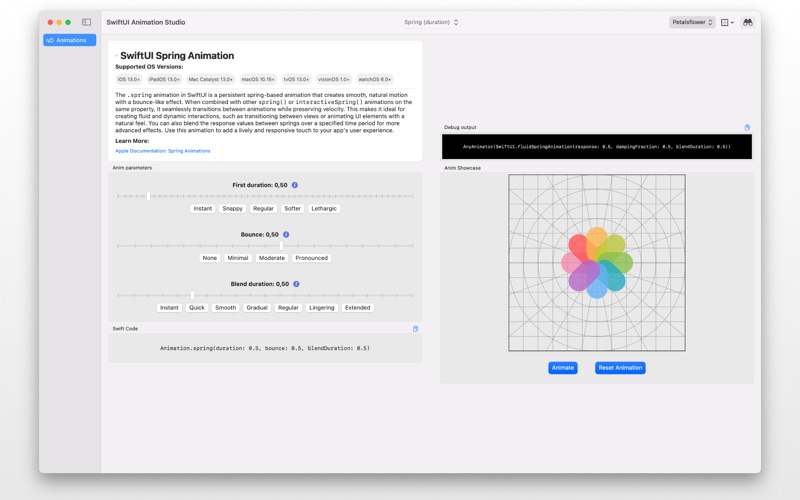
Task: Click the AnyAnimator debug output text
Action: click(596, 147)
